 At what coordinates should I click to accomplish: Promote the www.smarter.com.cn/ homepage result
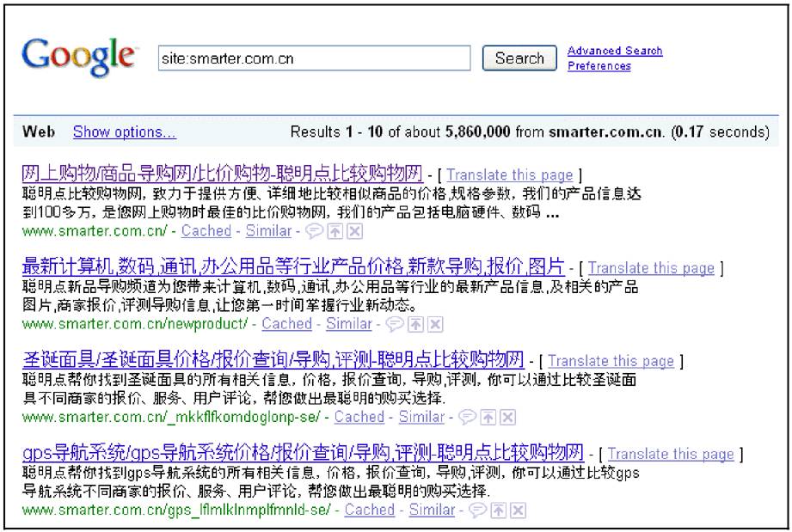point(335,231)
